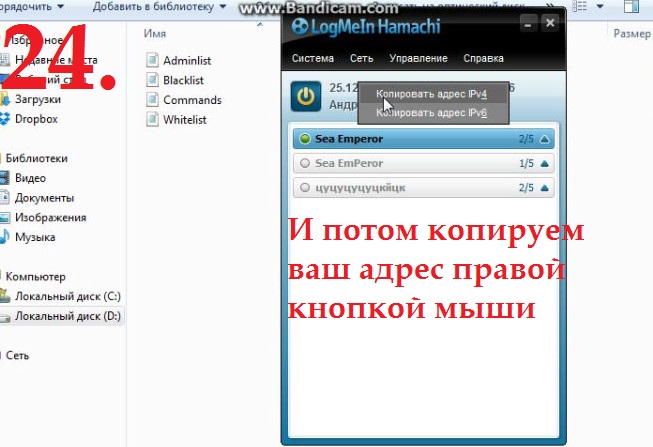Collapse the Sea EmPeror 1/5 network

point(544,164)
